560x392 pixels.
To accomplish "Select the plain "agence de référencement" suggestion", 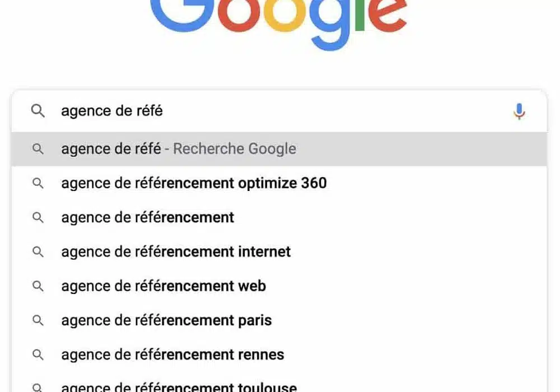I will [x=148, y=217].
